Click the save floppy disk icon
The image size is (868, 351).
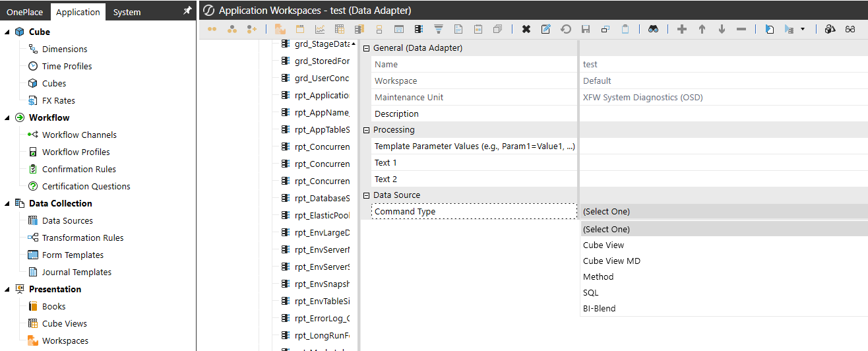[585, 29]
